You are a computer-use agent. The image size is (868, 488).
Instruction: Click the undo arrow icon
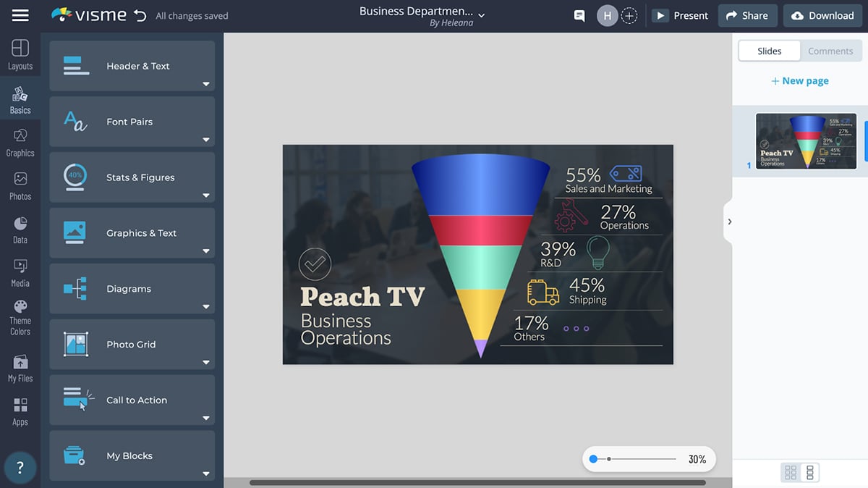140,15
